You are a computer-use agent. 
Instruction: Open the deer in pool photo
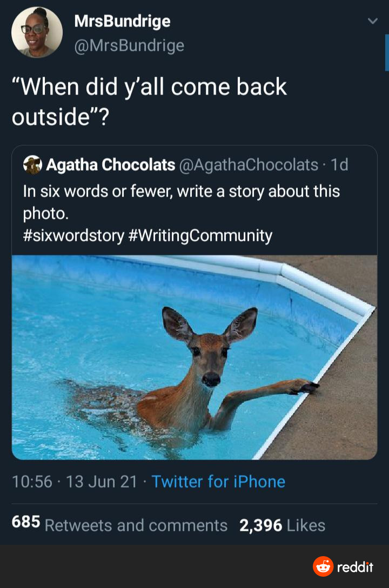[194, 357]
